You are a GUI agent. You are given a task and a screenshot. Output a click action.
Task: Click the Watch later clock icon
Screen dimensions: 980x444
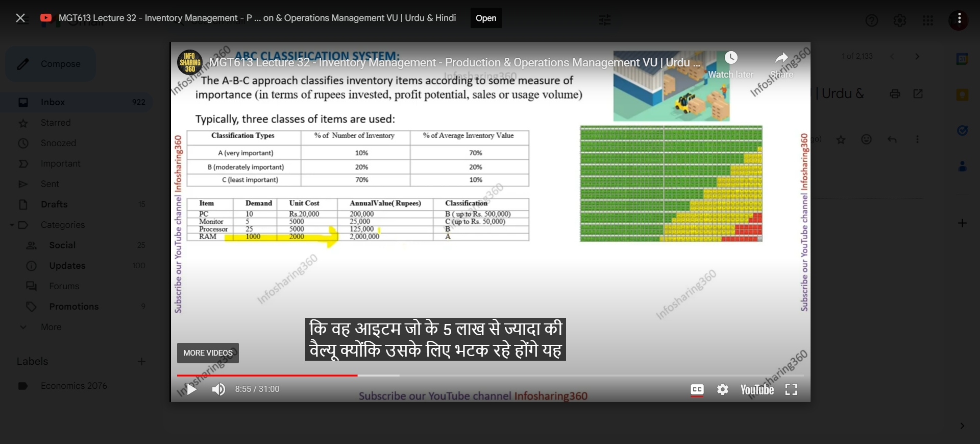click(731, 58)
